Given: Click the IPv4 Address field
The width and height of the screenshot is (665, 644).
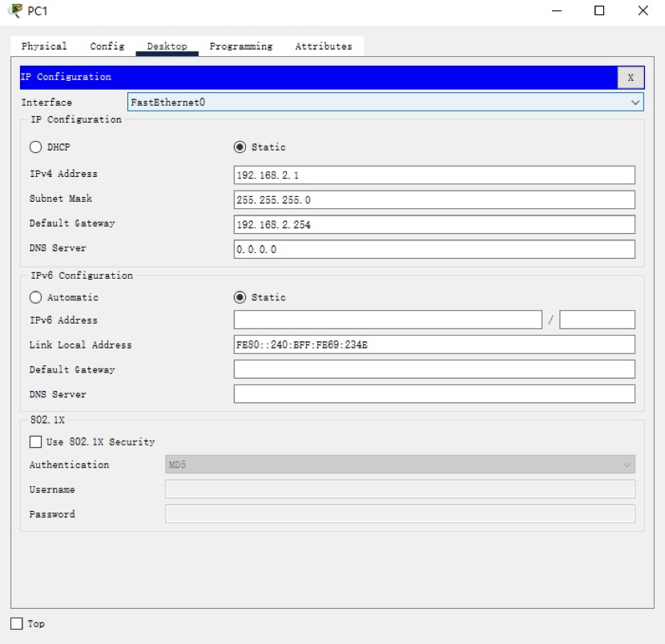Looking at the screenshot, I should 433,175.
